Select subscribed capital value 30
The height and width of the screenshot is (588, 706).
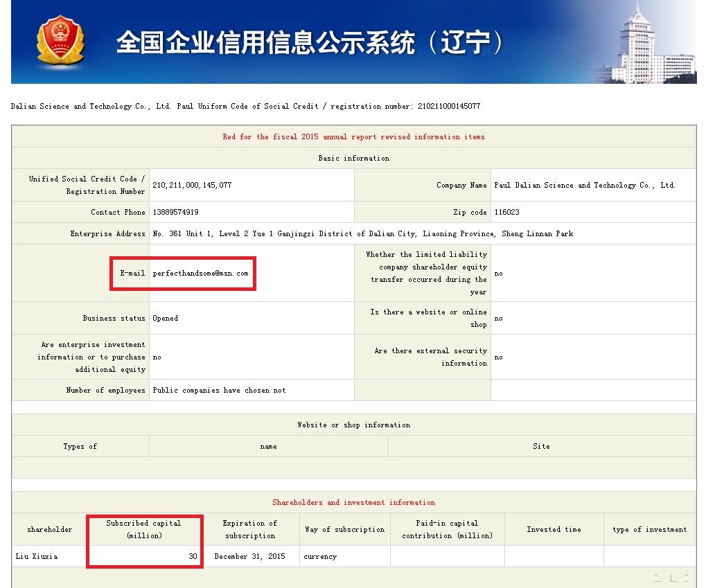(193, 556)
